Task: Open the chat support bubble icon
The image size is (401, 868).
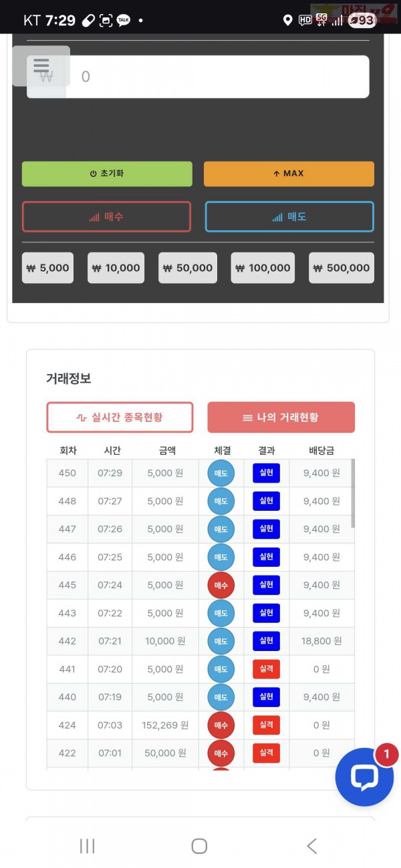Action: 364,777
